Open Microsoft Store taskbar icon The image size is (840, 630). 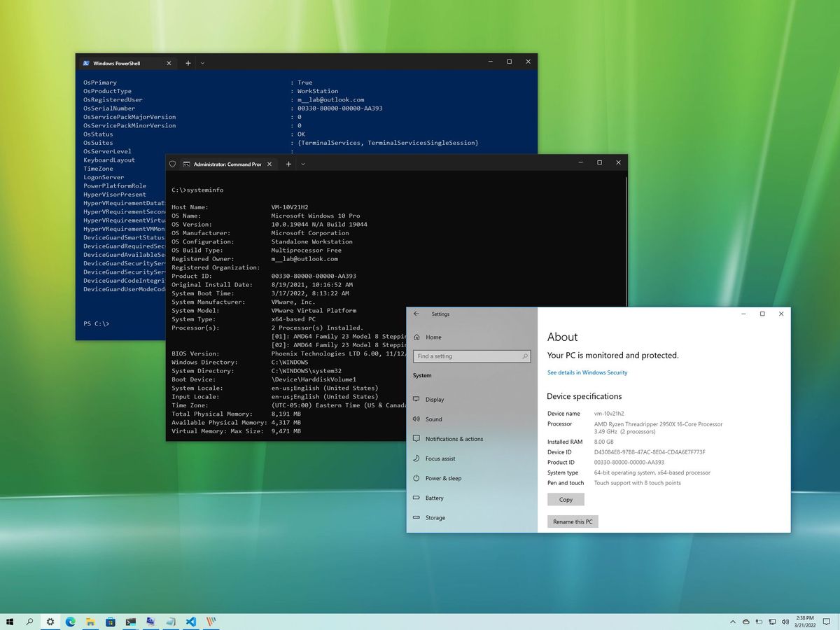coord(111,622)
